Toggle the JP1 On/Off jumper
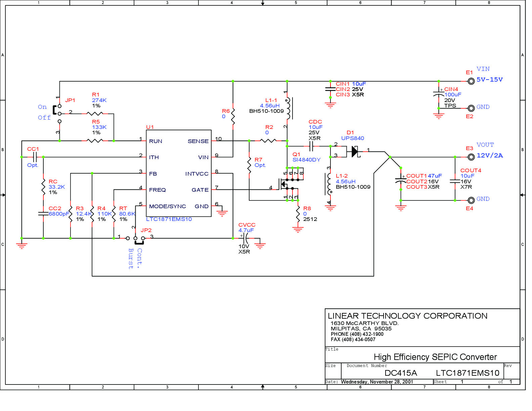This screenshot has height=411, width=532. click(x=55, y=110)
